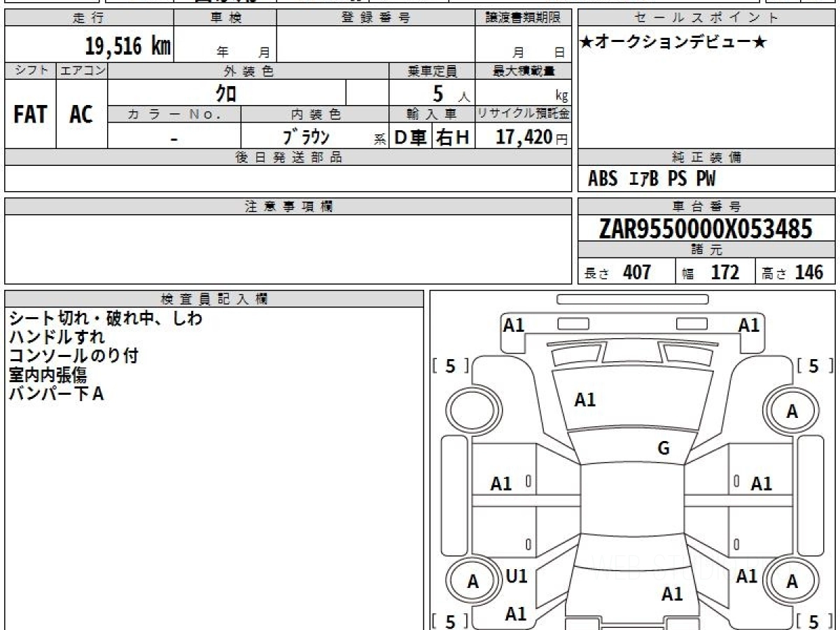Click the セールスポイント header
Screen dimensions: 840x630
pos(707,18)
